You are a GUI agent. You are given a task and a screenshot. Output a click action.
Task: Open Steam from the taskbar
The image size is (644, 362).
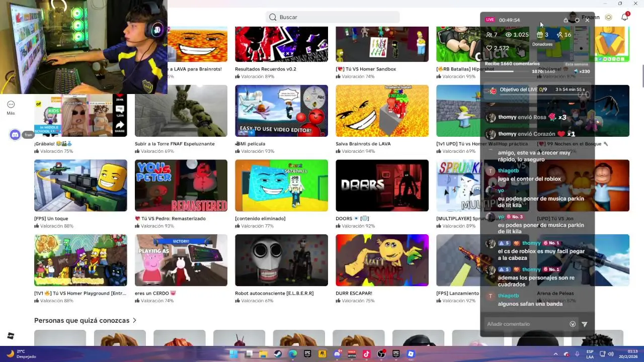[x=278, y=354]
